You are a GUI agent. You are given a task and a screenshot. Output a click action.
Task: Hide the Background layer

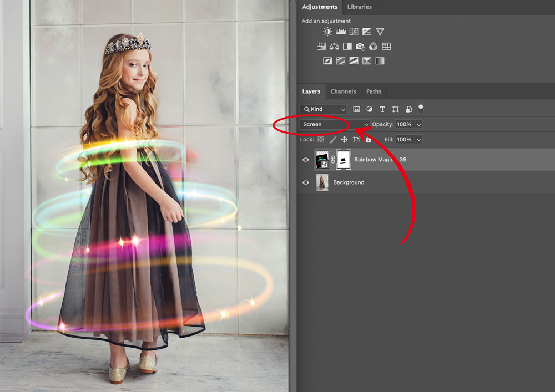pyautogui.click(x=306, y=182)
